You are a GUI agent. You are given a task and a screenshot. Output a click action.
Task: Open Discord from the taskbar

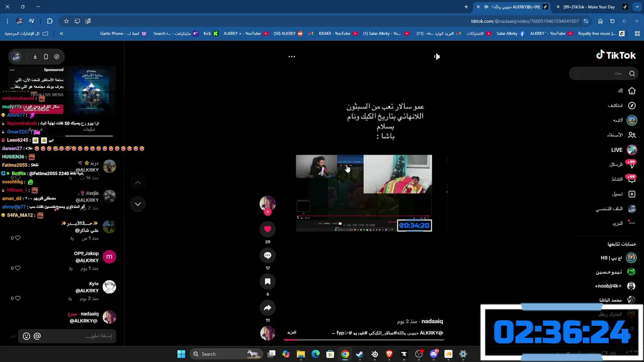click(x=434, y=354)
